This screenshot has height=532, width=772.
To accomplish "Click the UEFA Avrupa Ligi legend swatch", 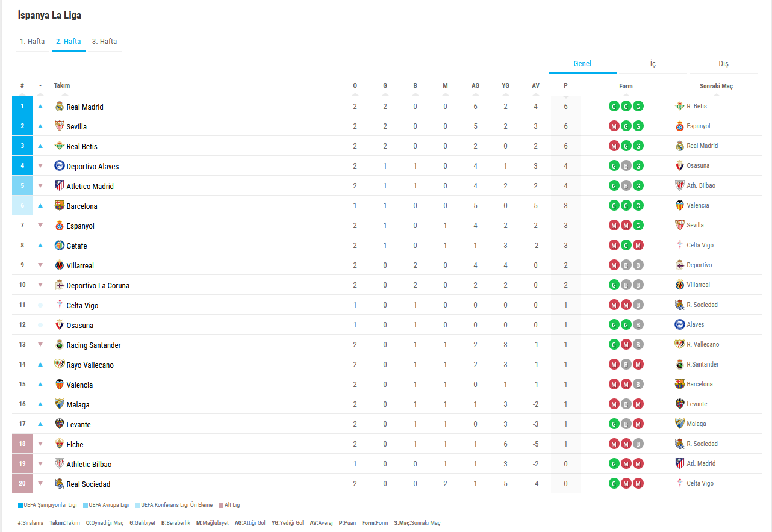I will click(85, 506).
